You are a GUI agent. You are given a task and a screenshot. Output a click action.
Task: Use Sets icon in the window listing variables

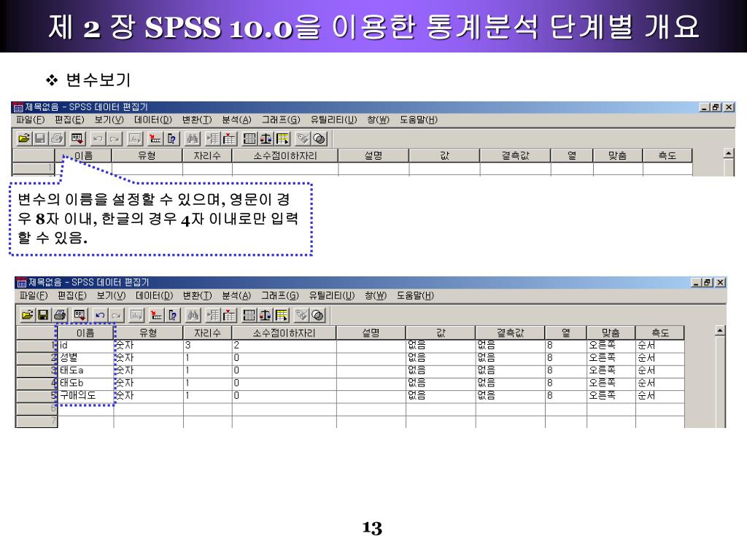click(x=318, y=315)
